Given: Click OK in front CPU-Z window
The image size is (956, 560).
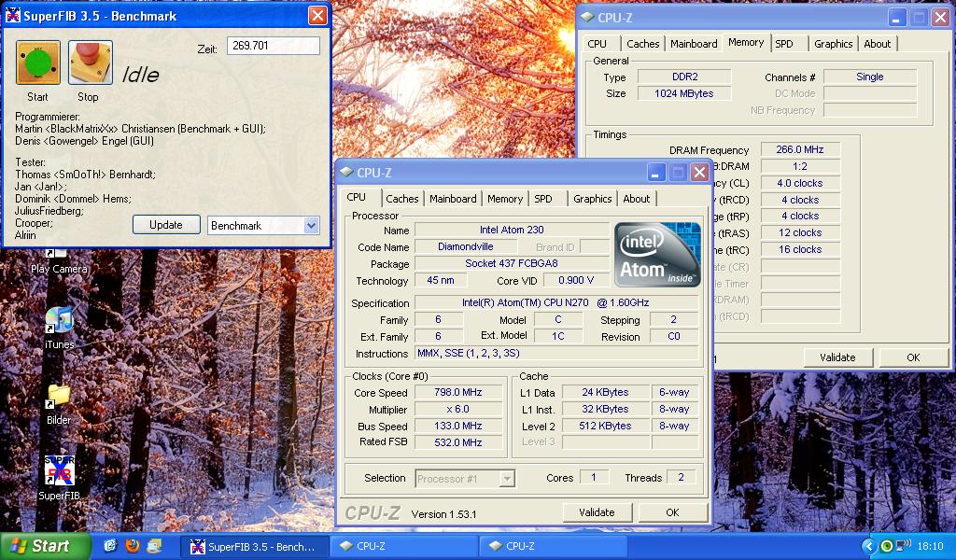Looking at the screenshot, I should pos(672,512).
